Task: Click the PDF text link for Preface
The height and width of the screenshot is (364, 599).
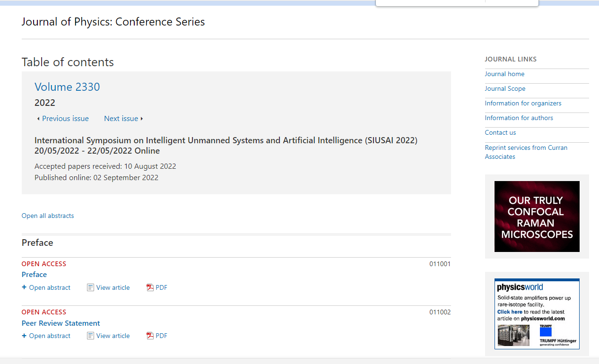Action: point(161,287)
